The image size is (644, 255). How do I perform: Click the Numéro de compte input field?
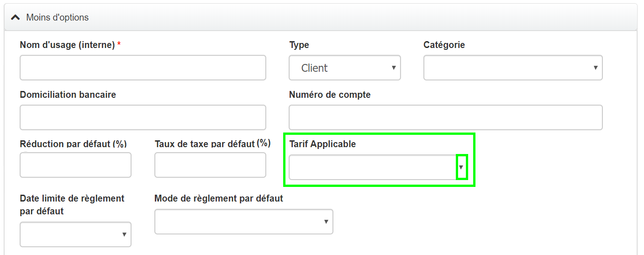click(x=446, y=117)
